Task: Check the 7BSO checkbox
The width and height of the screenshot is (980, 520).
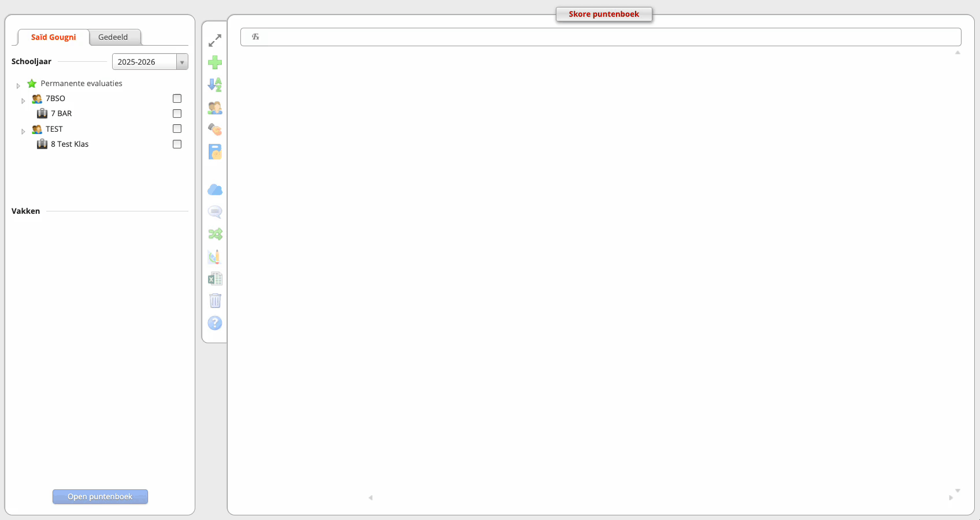Action: coord(177,99)
